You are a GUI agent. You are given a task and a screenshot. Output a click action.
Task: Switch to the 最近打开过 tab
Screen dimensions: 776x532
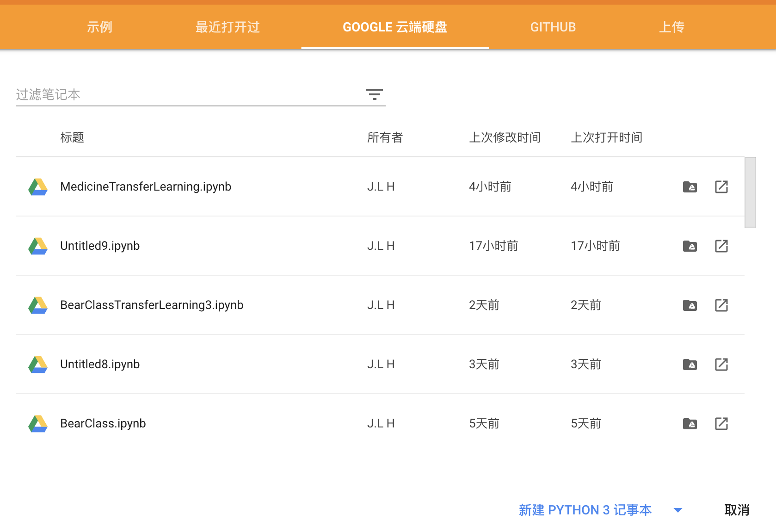click(x=228, y=27)
